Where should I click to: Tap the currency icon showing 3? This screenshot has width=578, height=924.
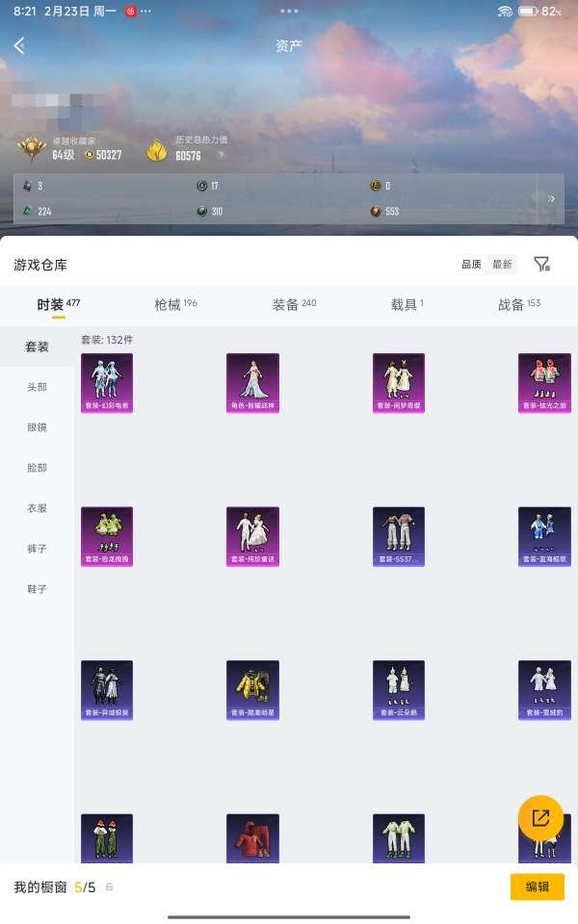click(x=27, y=186)
